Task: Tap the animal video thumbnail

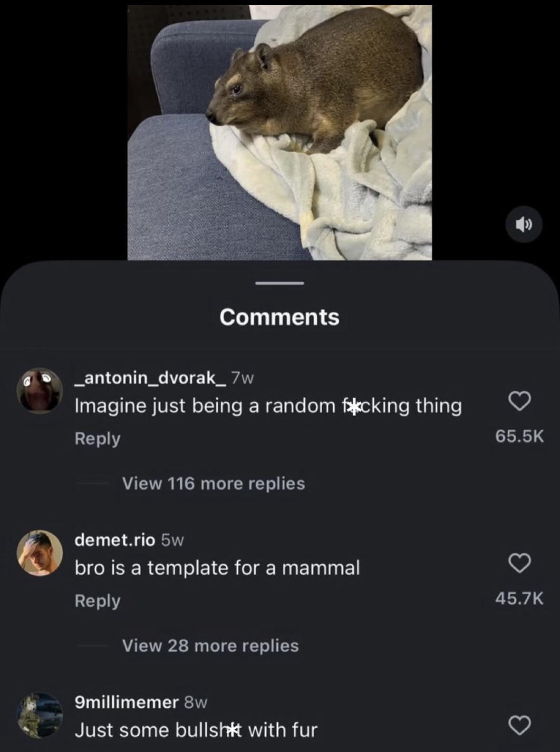Action: 280,132
